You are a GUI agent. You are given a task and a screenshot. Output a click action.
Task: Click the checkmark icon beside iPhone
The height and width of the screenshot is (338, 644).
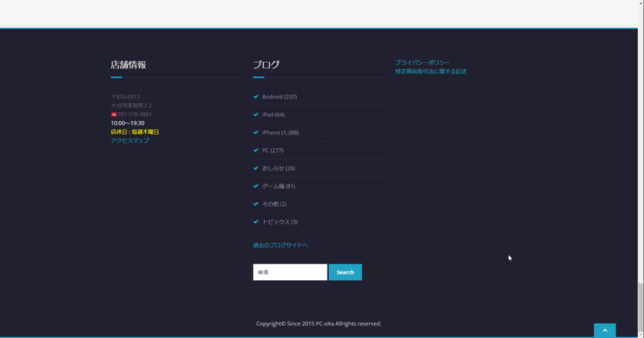click(x=256, y=133)
